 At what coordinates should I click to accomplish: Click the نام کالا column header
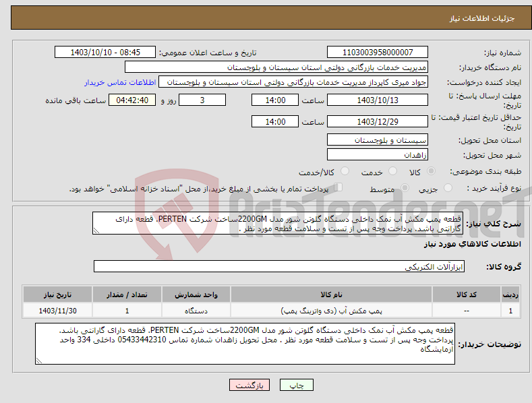331,294
